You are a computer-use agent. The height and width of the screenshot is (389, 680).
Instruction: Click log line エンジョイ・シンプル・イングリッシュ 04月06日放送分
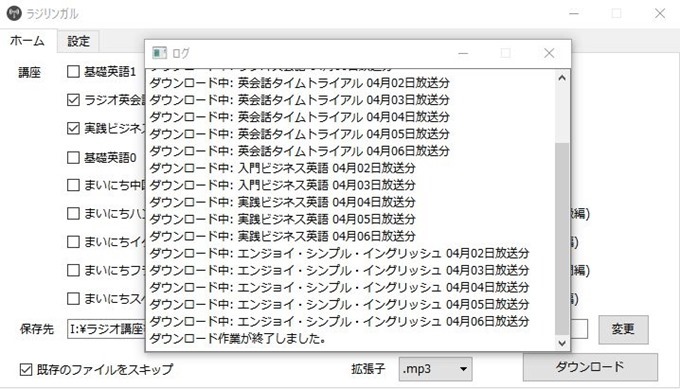coord(340,321)
